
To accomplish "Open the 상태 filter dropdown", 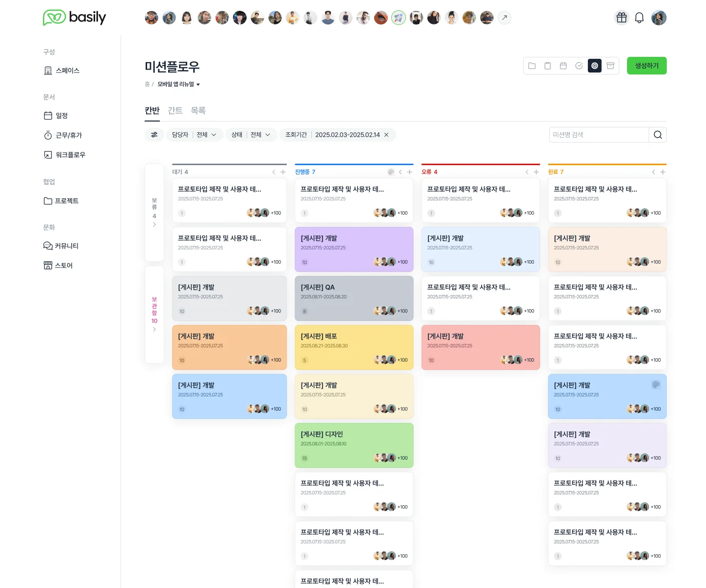I will click(x=251, y=135).
